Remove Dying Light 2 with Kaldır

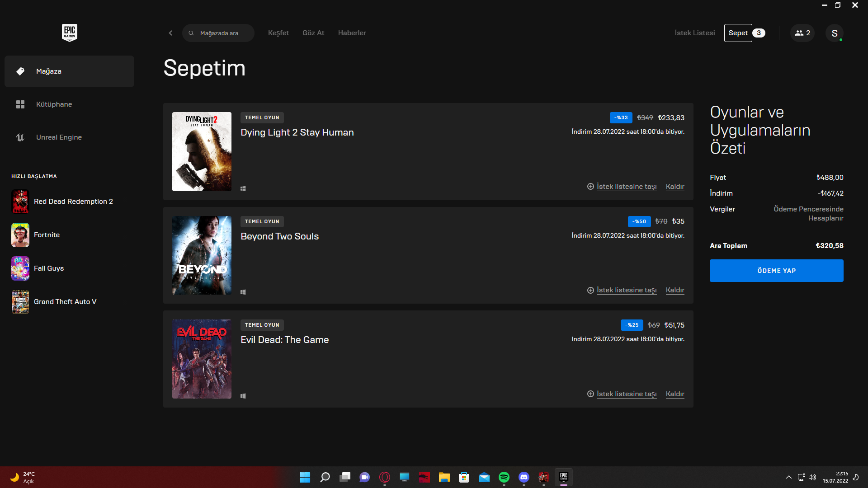[675, 187]
